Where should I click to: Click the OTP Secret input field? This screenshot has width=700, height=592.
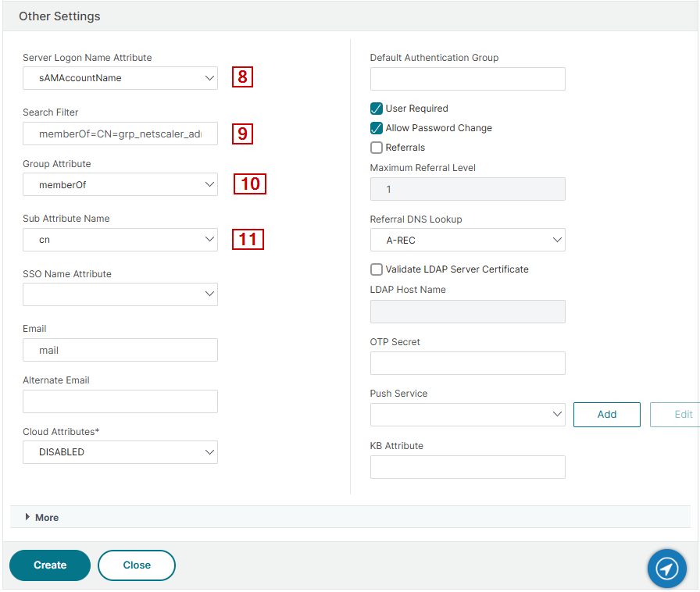coord(467,363)
